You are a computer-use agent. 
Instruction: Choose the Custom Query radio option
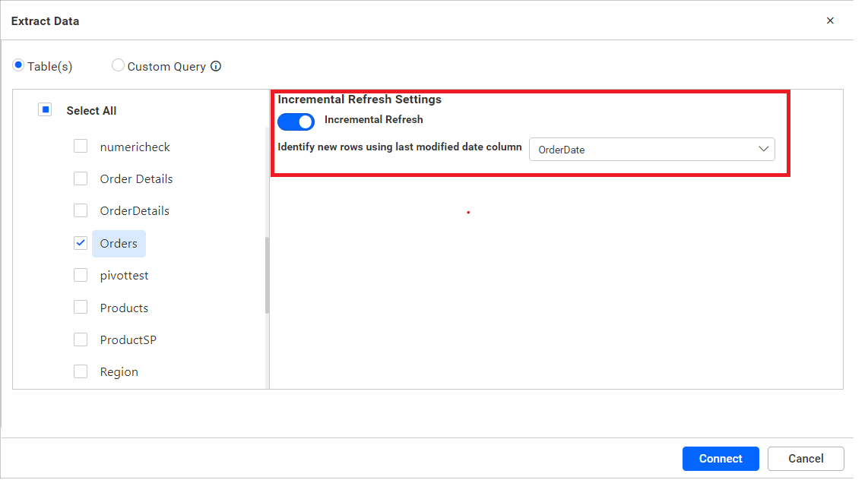click(118, 66)
